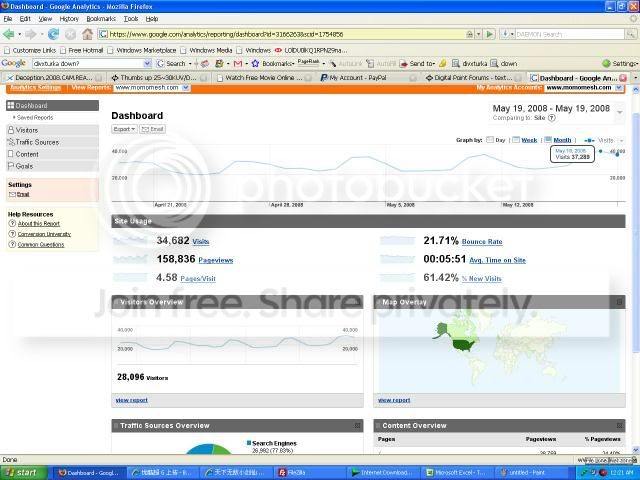Viewport: 640px width, 480px height.
Task: Close the Content Overview widget
Action: (x=619, y=425)
